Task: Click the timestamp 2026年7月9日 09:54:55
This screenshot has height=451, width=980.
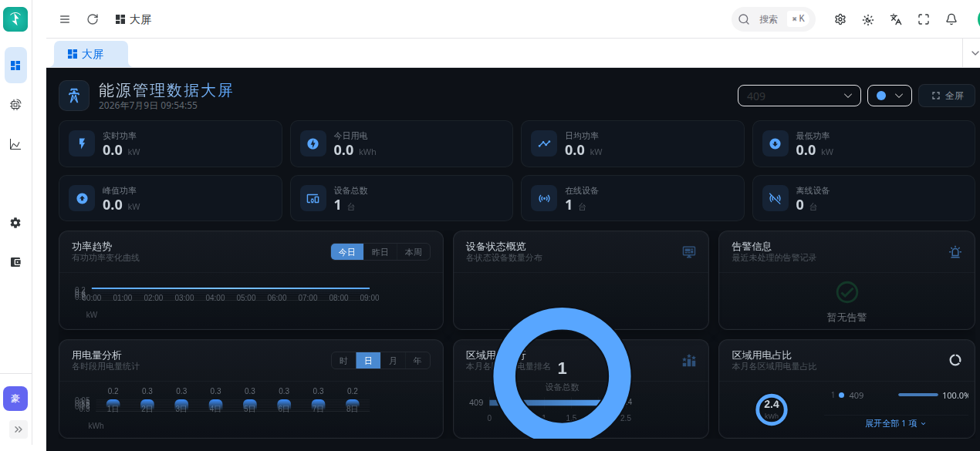Action: (148, 106)
